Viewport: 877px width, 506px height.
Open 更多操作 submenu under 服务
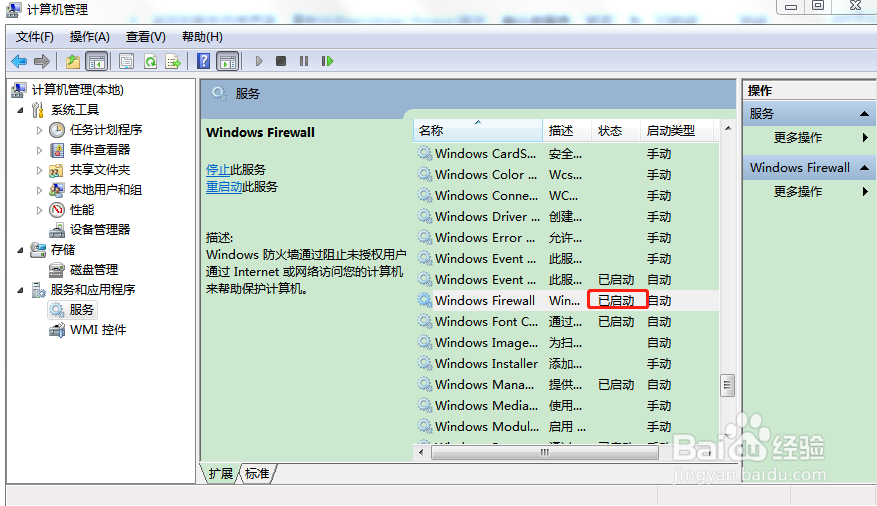pyautogui.click(x=809, y=138)
